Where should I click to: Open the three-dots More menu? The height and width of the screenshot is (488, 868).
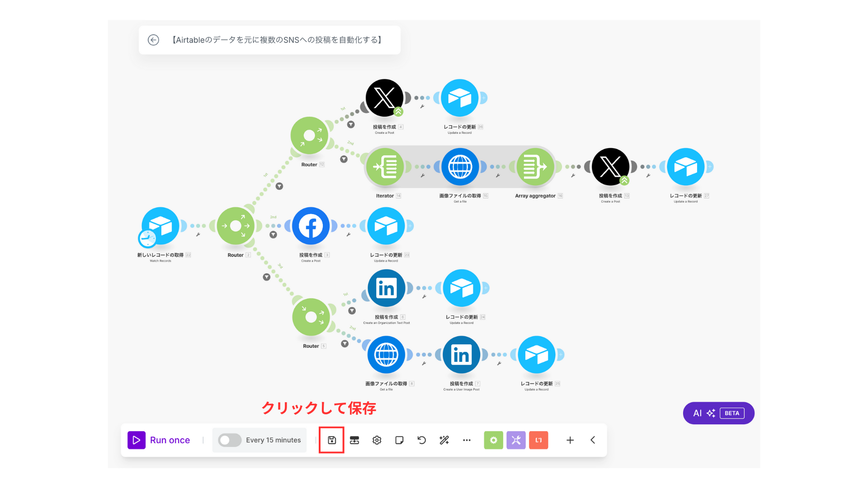pos(467,440)
